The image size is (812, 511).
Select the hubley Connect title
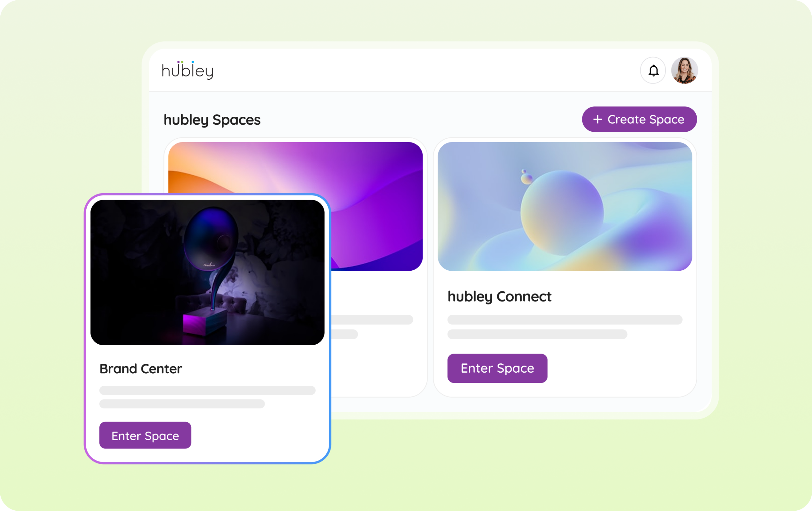coord(499,296)
